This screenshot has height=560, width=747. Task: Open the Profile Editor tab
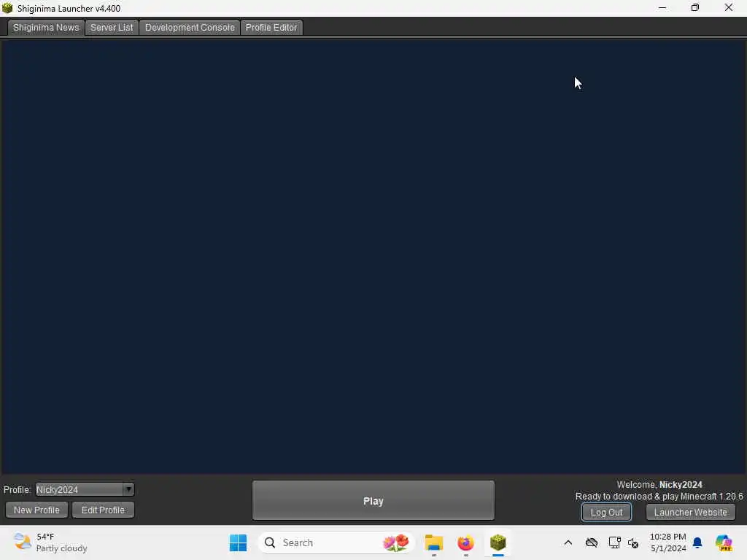tap(271, 28)
